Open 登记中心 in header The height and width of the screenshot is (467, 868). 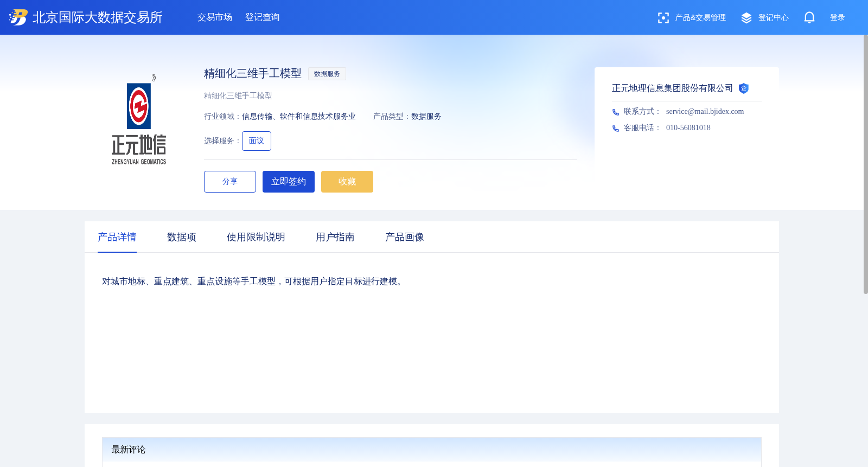point(774,18)
